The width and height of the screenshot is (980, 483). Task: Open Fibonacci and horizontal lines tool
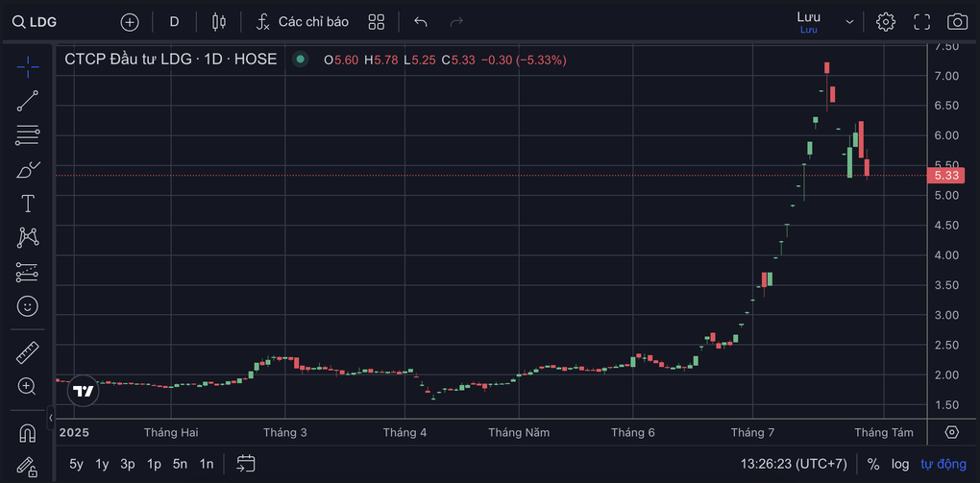click(28, 135)
